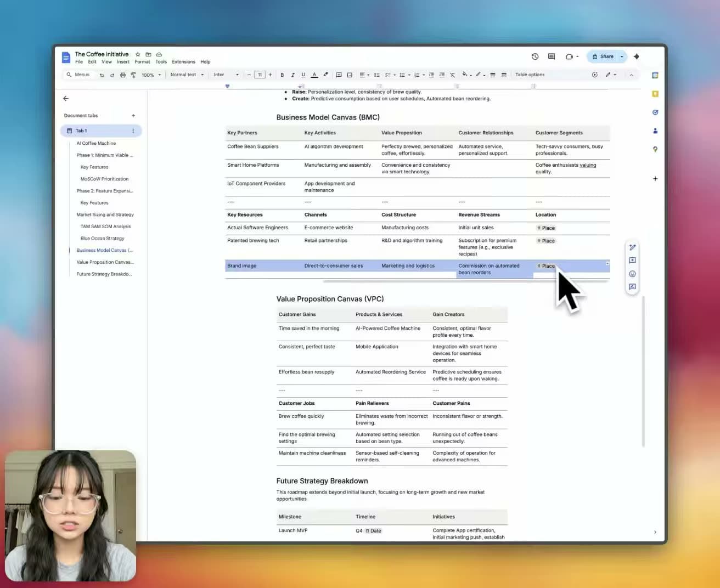
Task: Select Tab 1 in document tabs
Action: click(x=101, y=131)
